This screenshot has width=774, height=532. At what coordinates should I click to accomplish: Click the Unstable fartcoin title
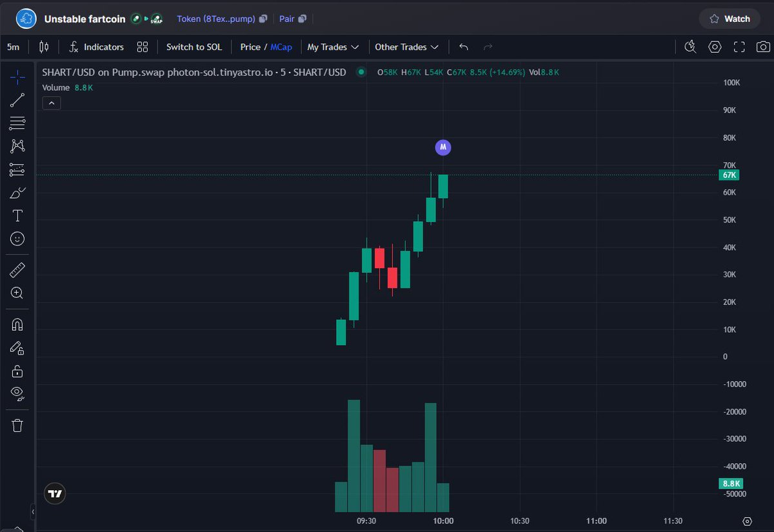pyautogui.click(x=85, y=19)
